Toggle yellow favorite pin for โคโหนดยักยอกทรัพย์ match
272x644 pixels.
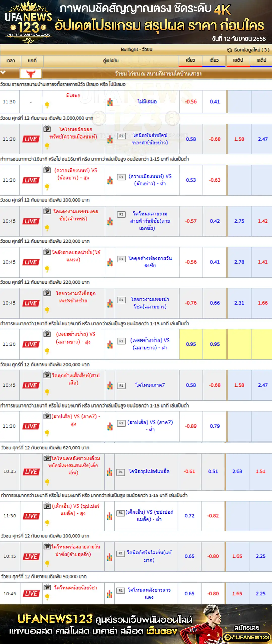click(x=47, y=146)
